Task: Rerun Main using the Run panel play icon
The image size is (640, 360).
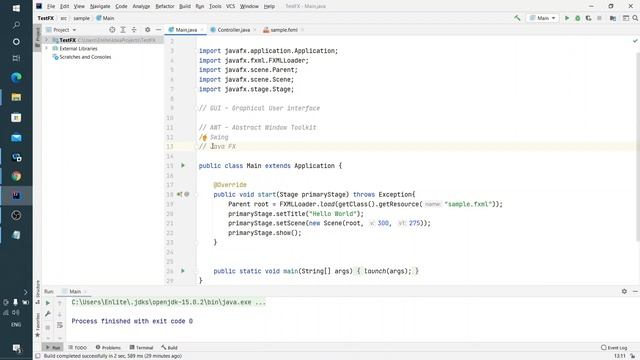Action: [48, 303]
